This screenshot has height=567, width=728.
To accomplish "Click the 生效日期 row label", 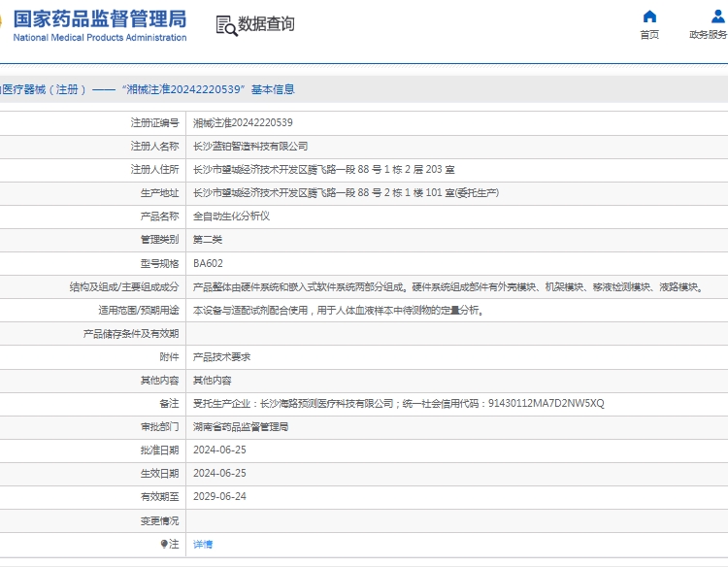I will coord(160,473).
